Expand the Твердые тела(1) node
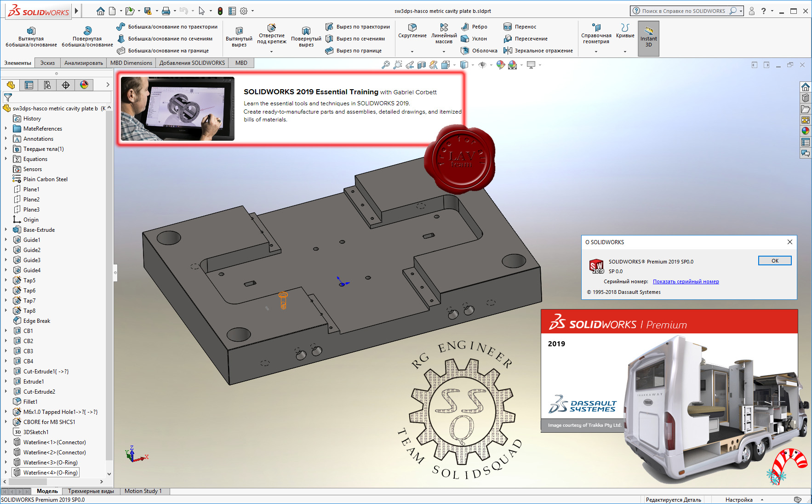The image size is (812, 504). coord(6,149)
